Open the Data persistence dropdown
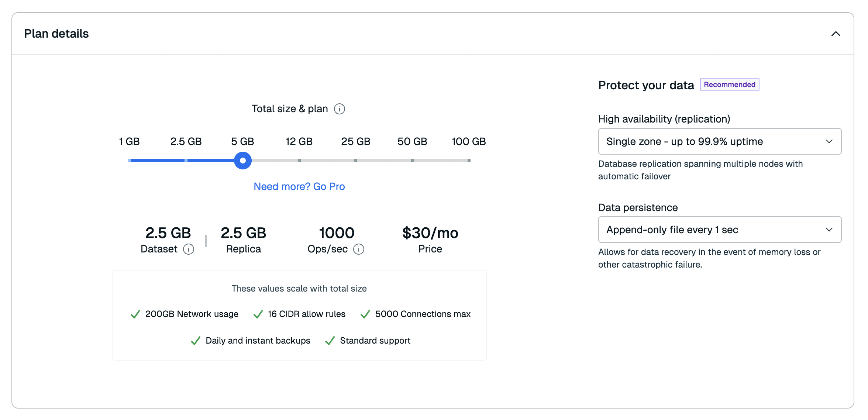Screen dimensions: 868x420 pyautogui.click(x=719, y=230)
